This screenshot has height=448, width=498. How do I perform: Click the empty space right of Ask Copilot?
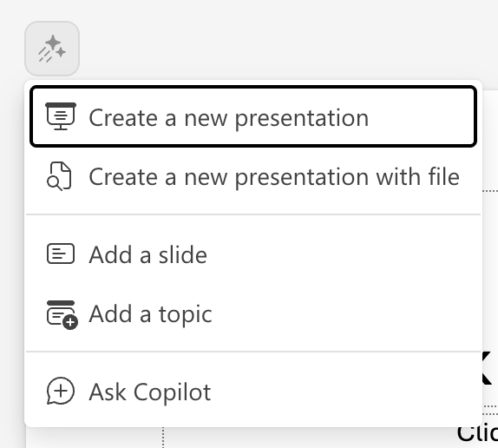coord(345,392)
